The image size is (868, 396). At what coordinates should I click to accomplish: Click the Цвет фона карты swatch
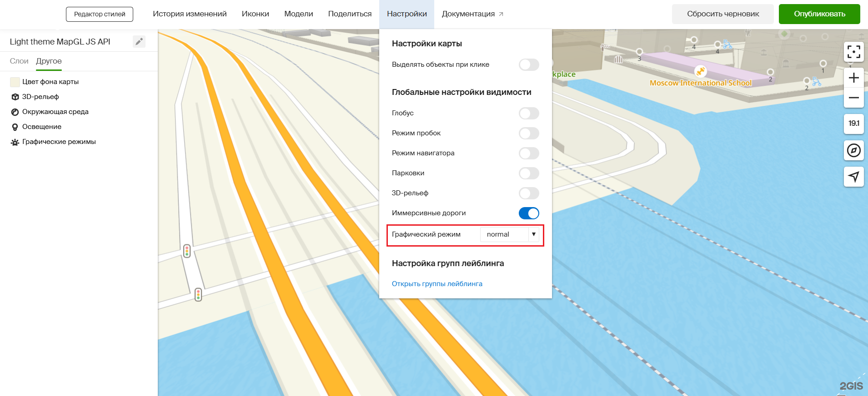[x=15, y=82]
